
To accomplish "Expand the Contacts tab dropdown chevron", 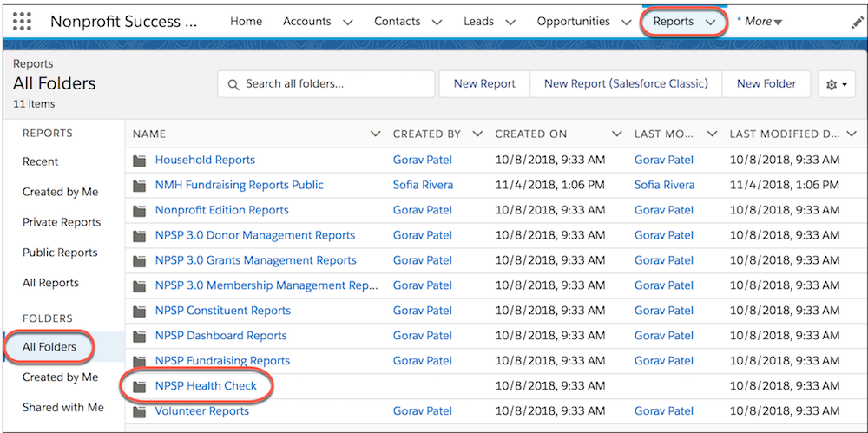I will [x=437, y=23].
